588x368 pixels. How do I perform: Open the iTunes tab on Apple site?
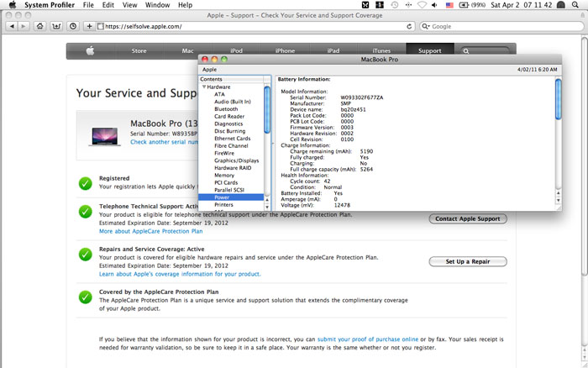(381, 50)
